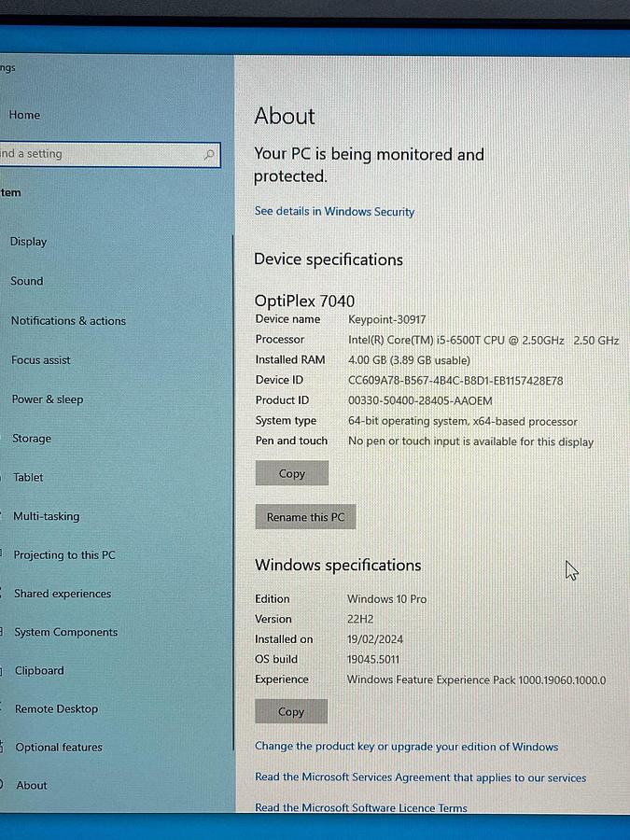Viewport: 630px width, 840px height.
Task: Read the Microsoft Services Agreement link
Action: click(420, 777)
